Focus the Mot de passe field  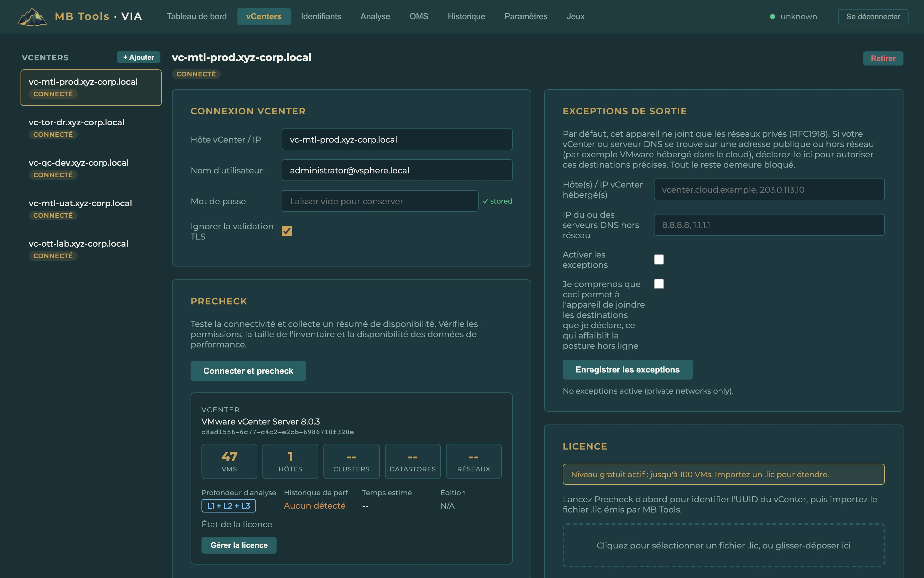[380, 201]
